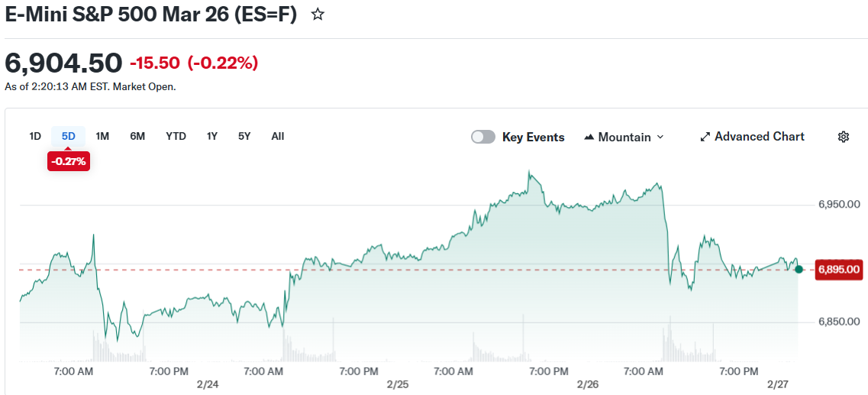Select the 1D time range tab
868x395 pixels.
[x=35, y=136]
